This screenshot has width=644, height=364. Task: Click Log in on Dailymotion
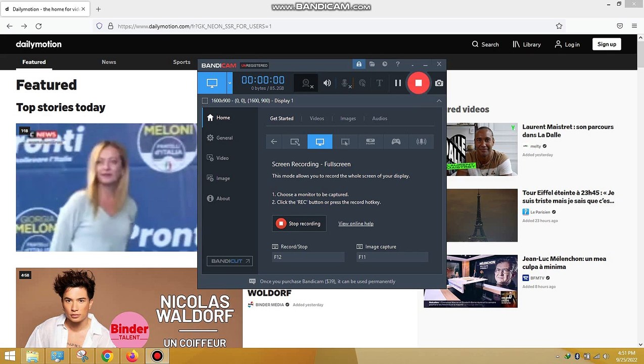click(567, 44)
